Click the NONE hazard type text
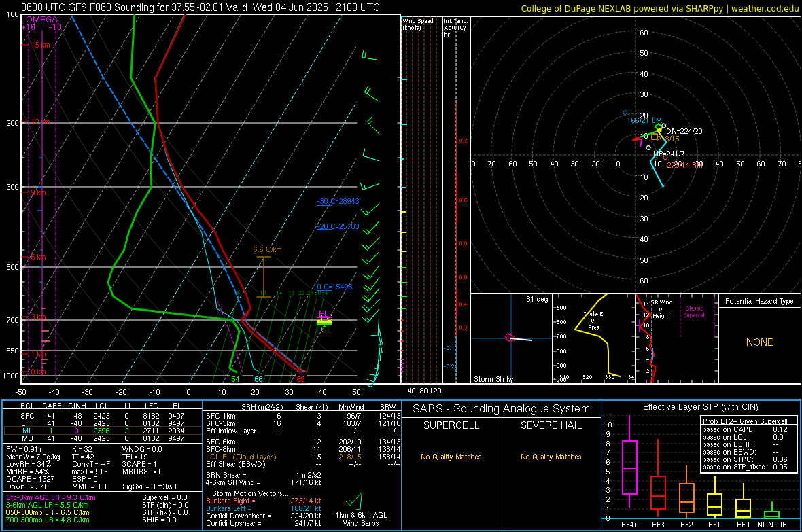This screenshot has height=532, width=802. coord(759,342)
